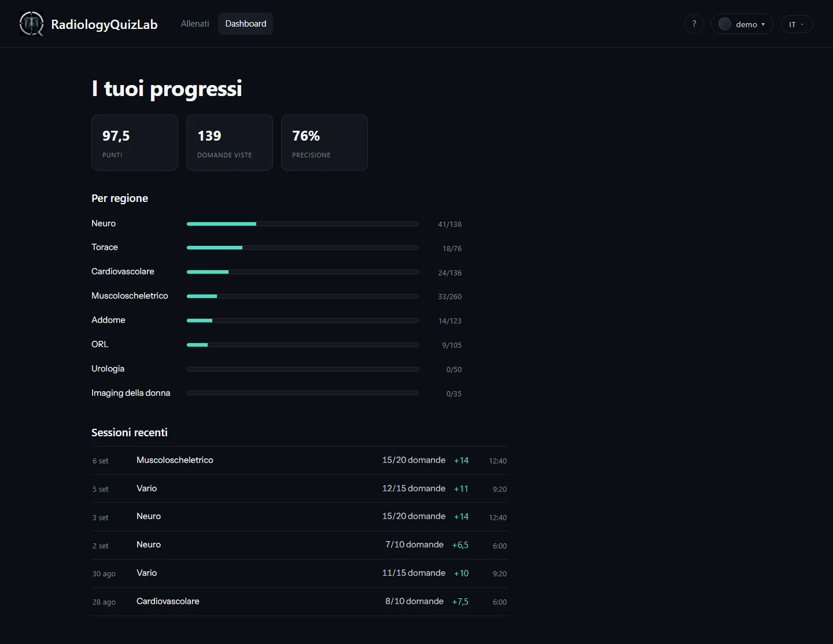Select the Urologia region label

tap(108, 369)
